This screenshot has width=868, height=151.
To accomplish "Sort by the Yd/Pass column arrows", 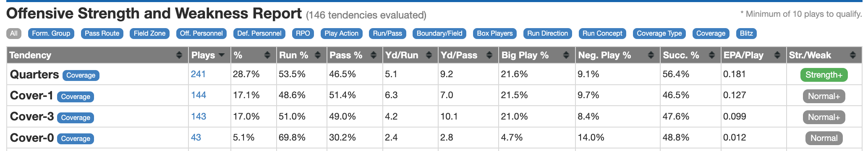I will (489, 55).
